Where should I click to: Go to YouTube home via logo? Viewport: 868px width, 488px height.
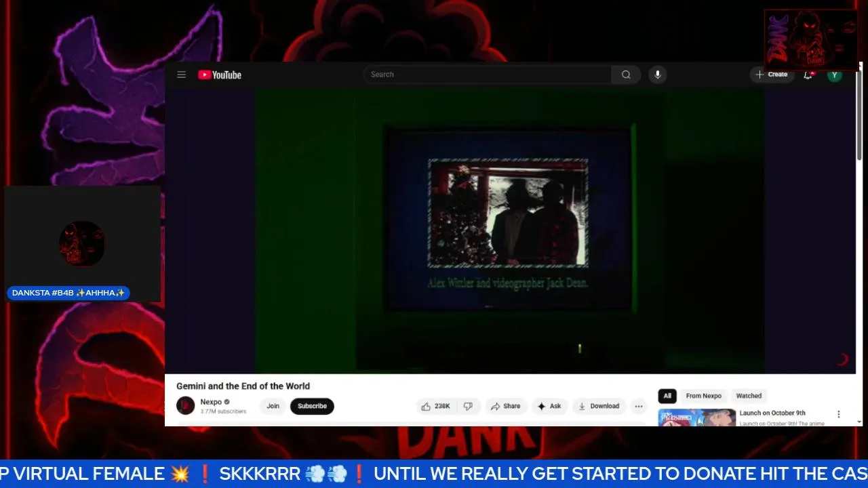click(x=220, y=75)
